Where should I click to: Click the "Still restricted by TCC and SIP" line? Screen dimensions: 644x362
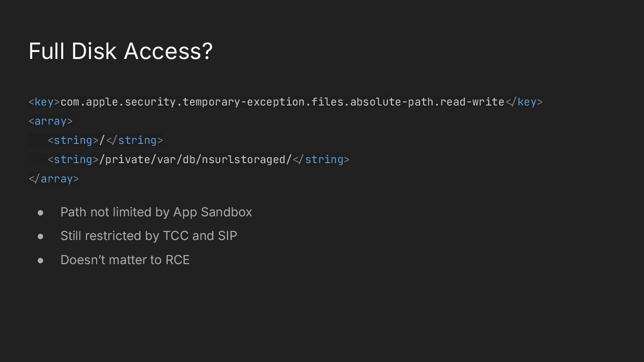click(148, 236)
